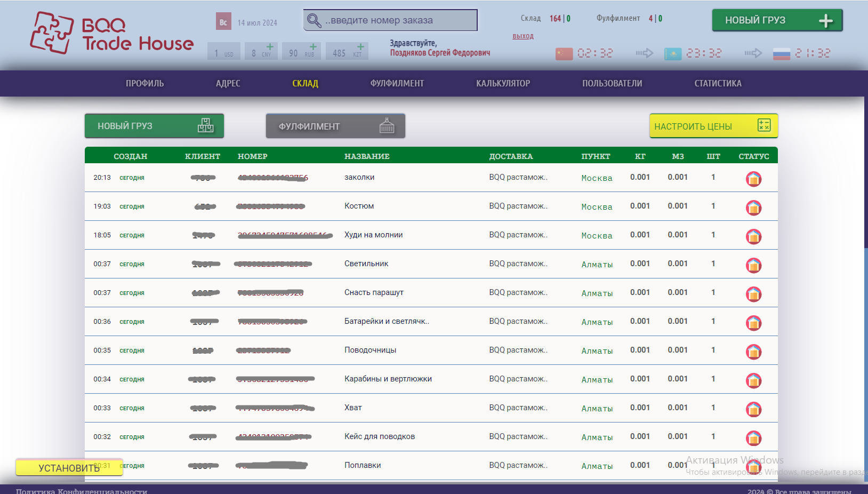Click the Снасть парашют item name
868x494 pixels.
click(374, 292)
